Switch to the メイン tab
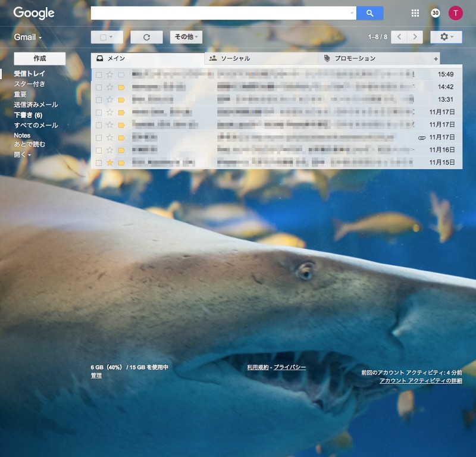This screenshot has width=476, height=457. pyautogui.click(x=148, y=58)
